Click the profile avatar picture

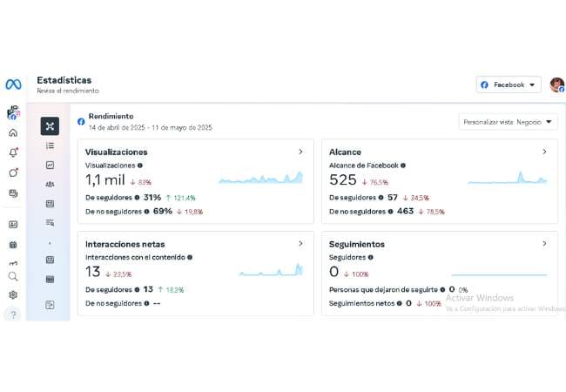(x=556, y=84)
